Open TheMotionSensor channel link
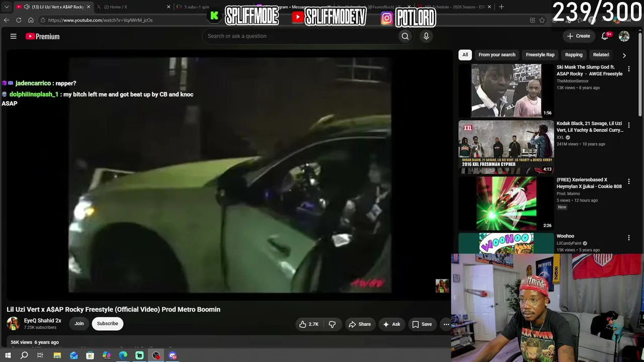 (x=573, y=81)
